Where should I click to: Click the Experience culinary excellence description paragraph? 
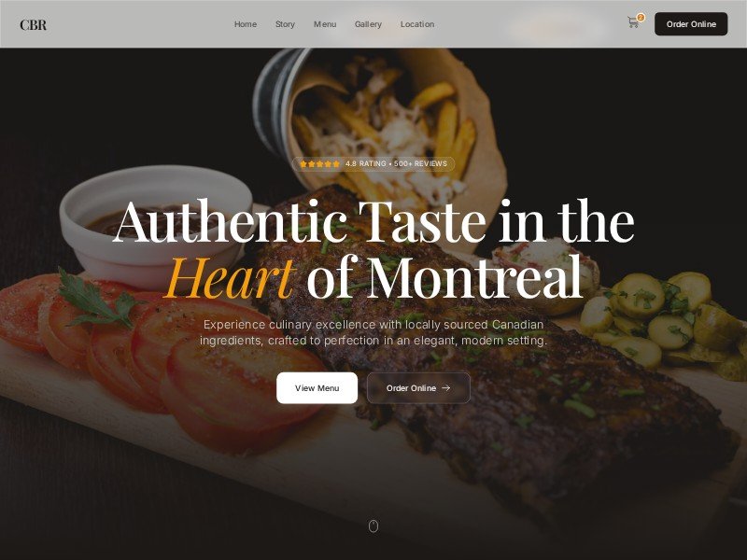[373, 332]
